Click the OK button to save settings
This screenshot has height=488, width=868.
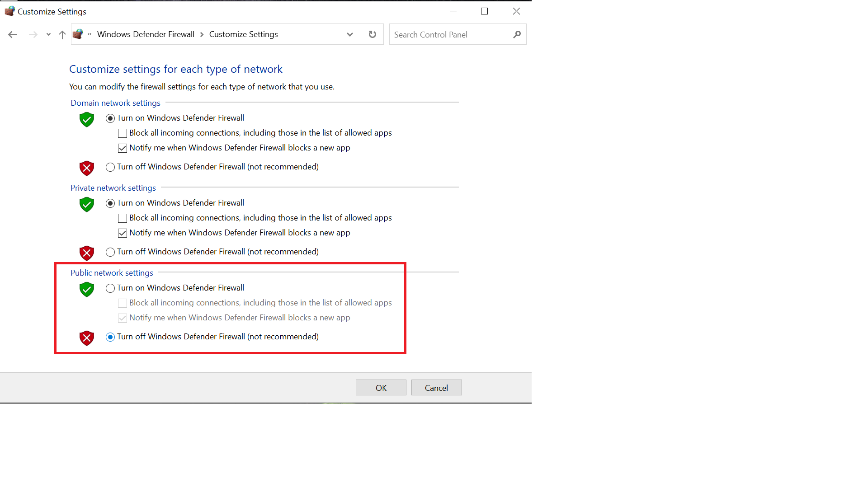pyautogui.click(x=380, y=387)
